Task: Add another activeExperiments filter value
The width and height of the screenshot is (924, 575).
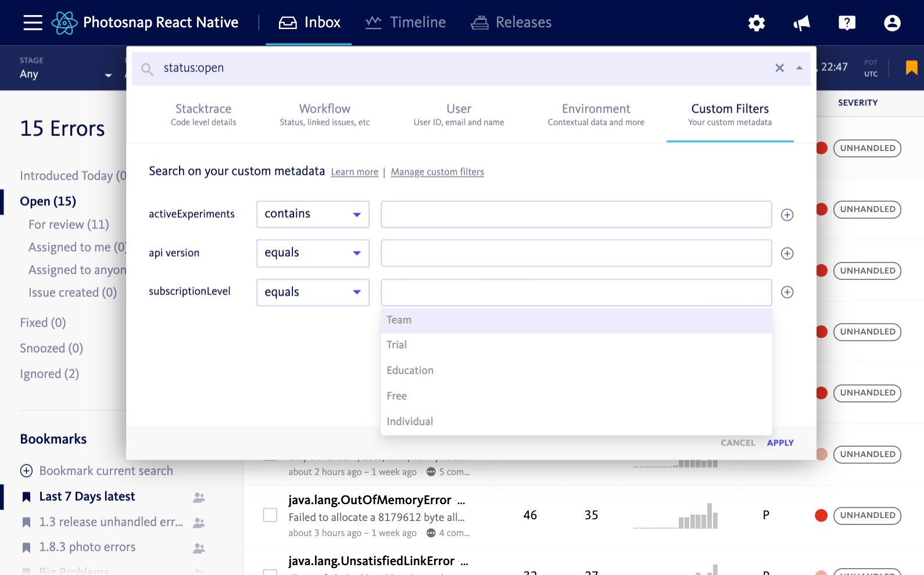Action: click(x=787, y=215)
